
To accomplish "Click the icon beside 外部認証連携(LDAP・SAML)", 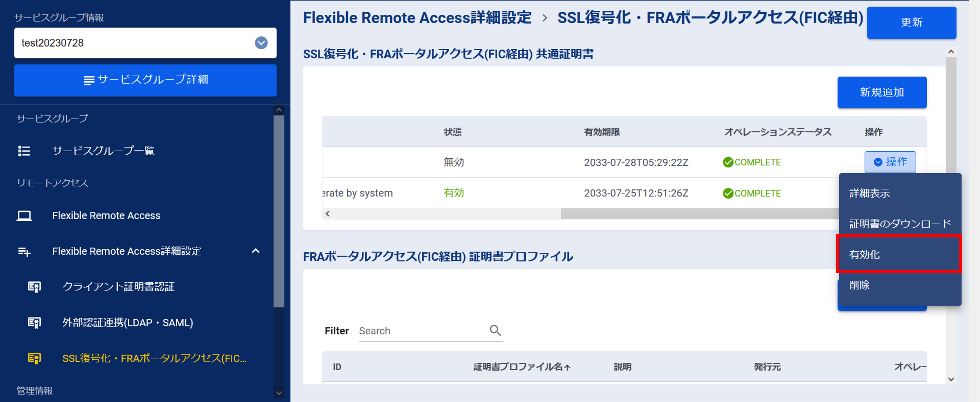I will click(x=34, y=323).
